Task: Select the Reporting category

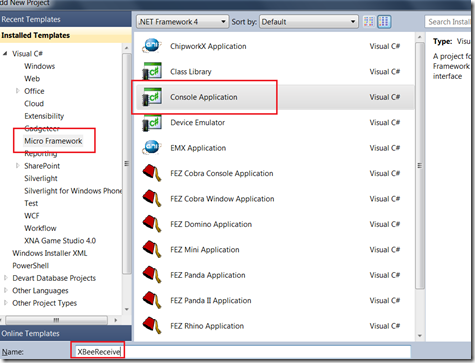Action: point(41,154)
